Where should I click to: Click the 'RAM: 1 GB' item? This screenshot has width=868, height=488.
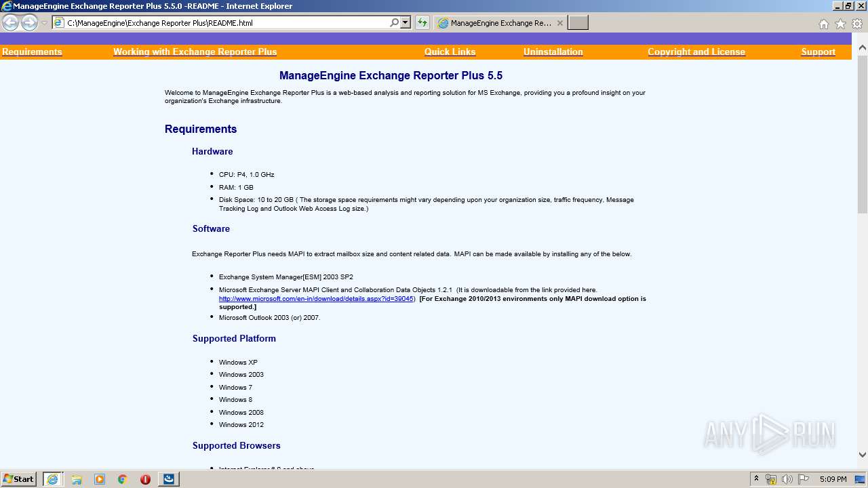point(236,188)
